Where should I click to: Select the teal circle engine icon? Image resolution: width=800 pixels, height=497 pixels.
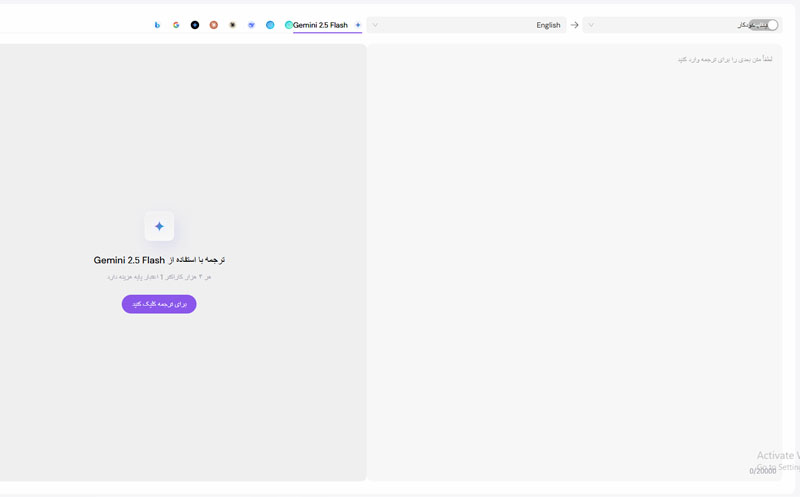tap(289, 25)
